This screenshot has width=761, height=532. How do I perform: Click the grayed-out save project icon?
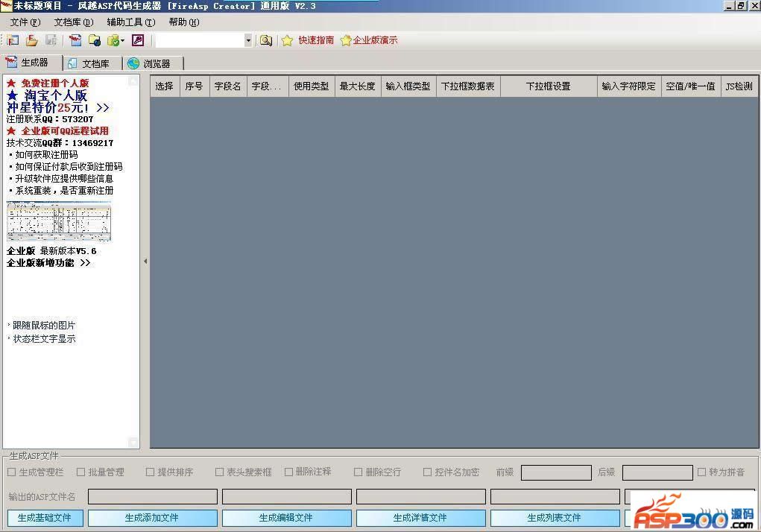tap(51, 40)
